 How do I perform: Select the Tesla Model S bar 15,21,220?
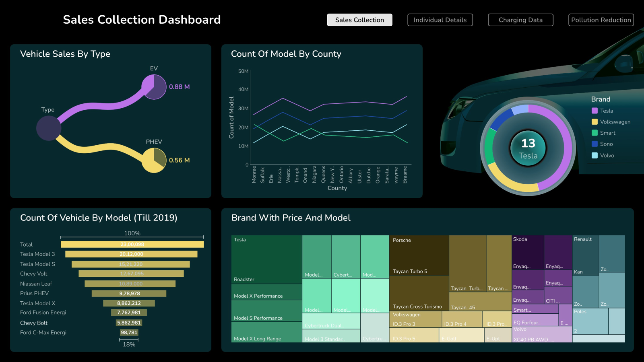(x=131, y=264)
